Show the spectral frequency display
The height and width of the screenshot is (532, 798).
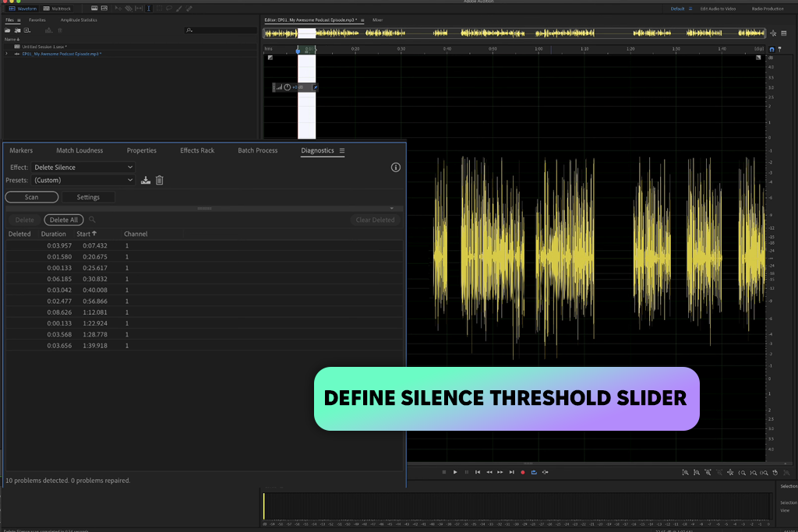[94, 9]
